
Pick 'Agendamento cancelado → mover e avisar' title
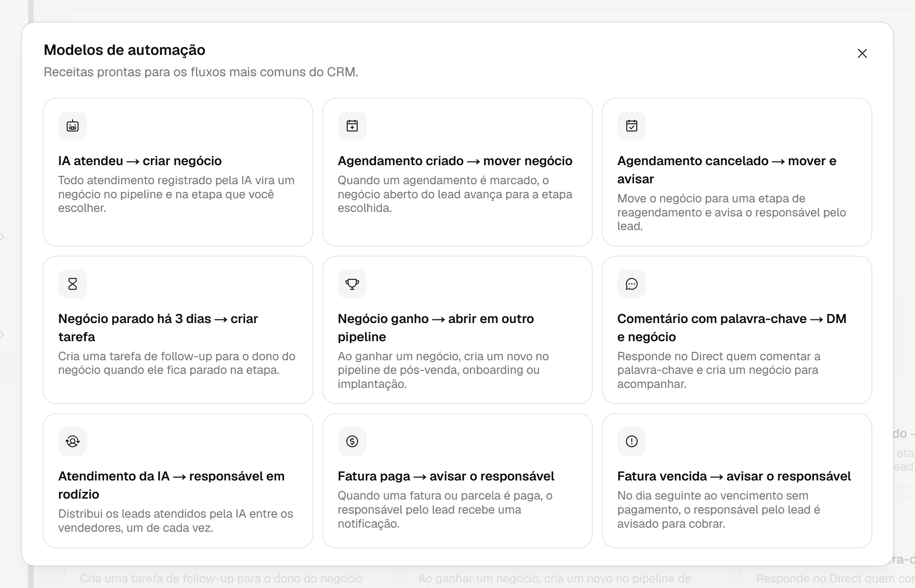(x=727, y=170)
